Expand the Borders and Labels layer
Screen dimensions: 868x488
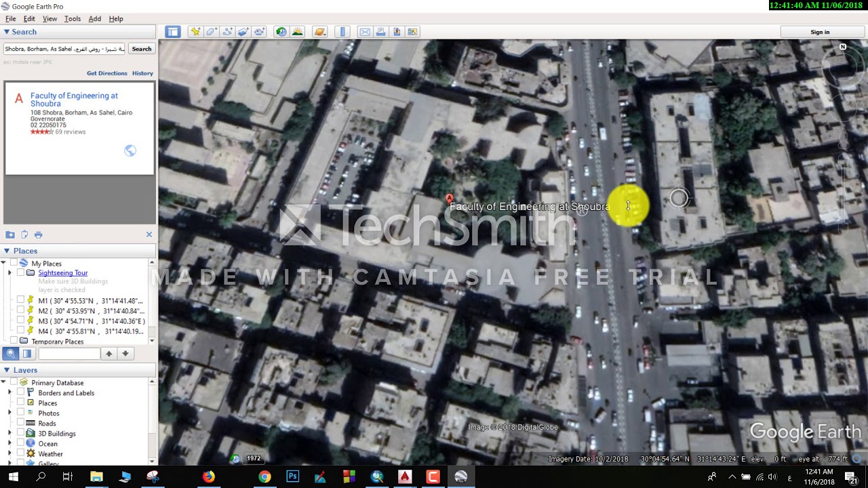10,392
